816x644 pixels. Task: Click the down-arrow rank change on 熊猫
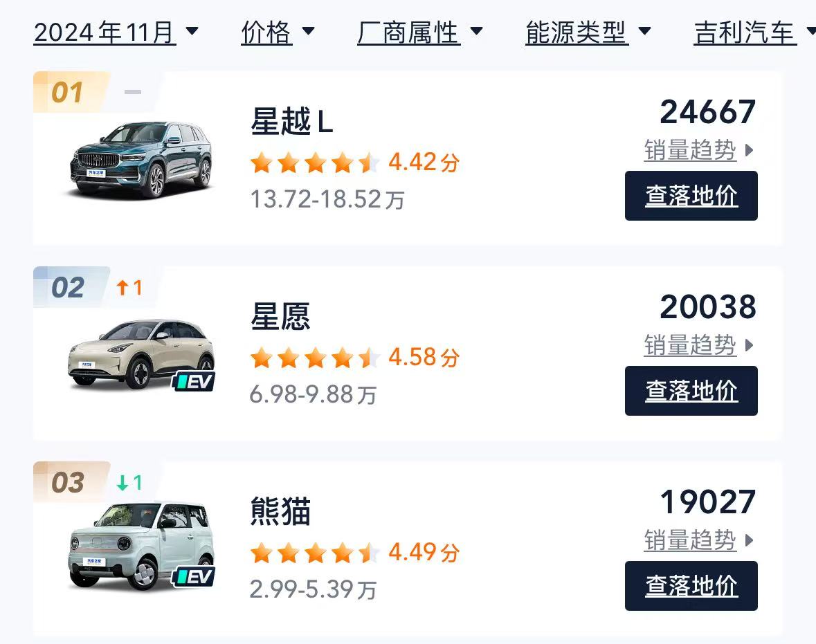tap(129, 482)
